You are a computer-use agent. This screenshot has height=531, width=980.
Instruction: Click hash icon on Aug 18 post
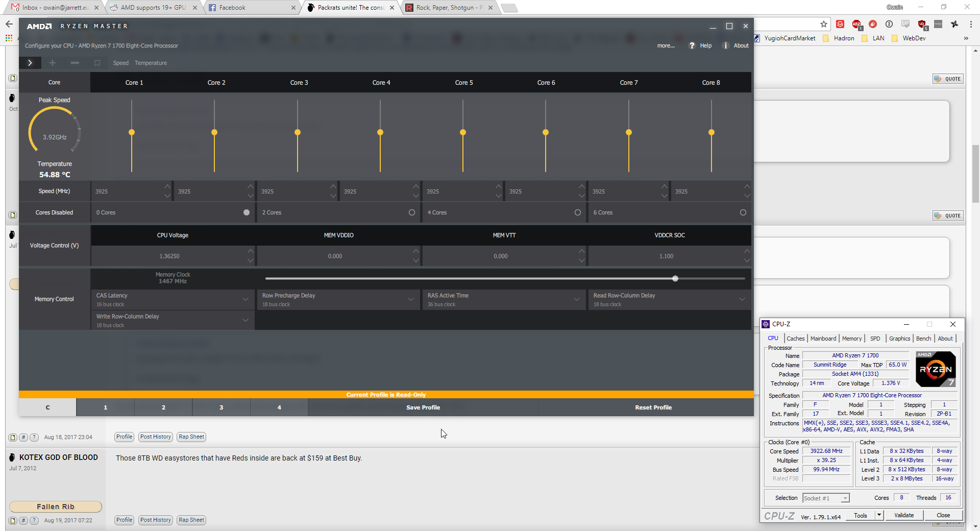coord(23,437)
